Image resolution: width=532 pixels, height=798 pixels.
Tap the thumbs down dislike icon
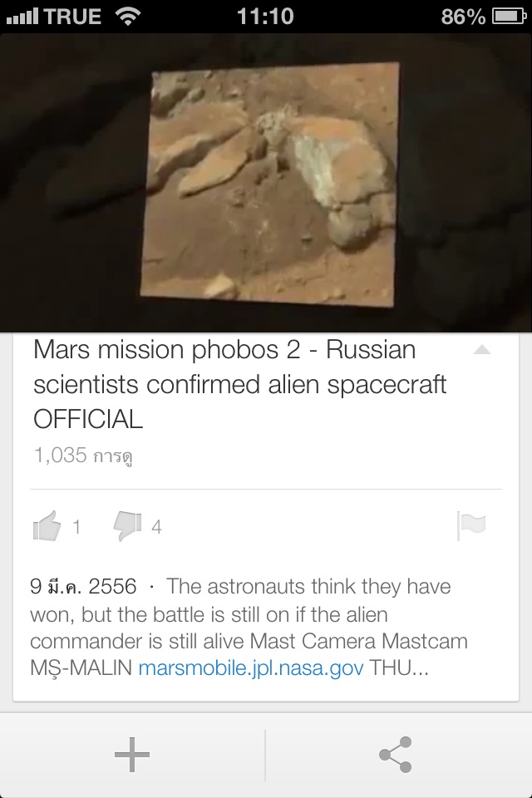click(x=127, y=525)
